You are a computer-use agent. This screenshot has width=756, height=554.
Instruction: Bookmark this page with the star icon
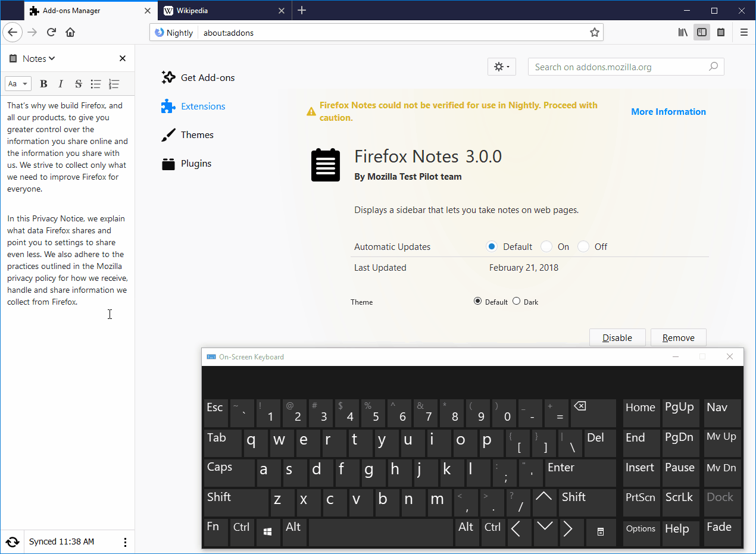click(x=594, y=33)
